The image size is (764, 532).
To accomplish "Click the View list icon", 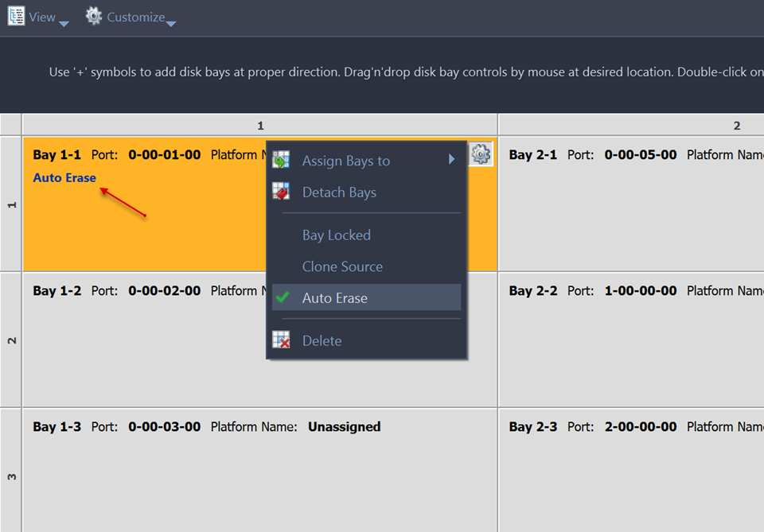I will point(16,16).
